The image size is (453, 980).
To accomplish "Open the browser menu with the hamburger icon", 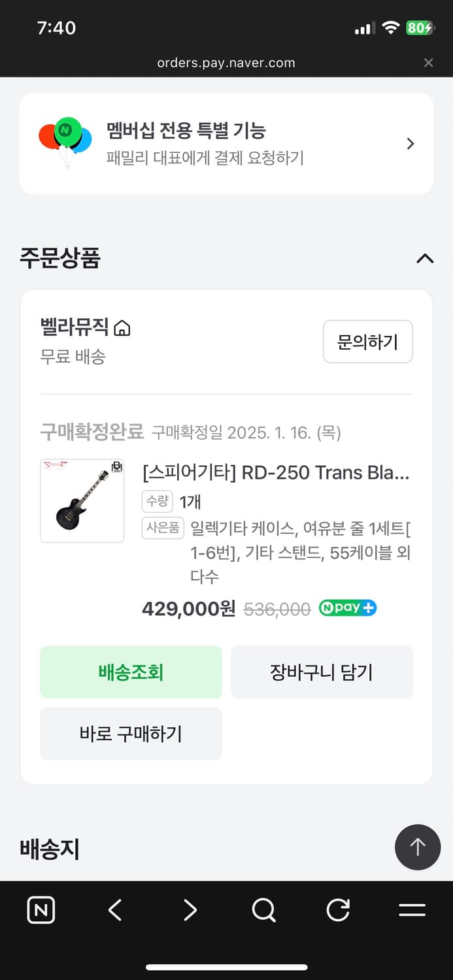I will 412,909.
